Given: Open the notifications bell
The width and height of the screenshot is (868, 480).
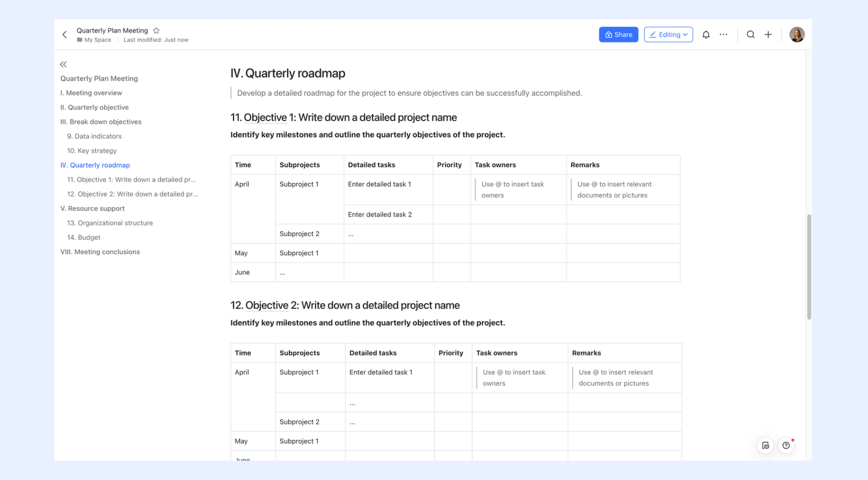Looking at the screenshot, I should [x=706, y=35].
